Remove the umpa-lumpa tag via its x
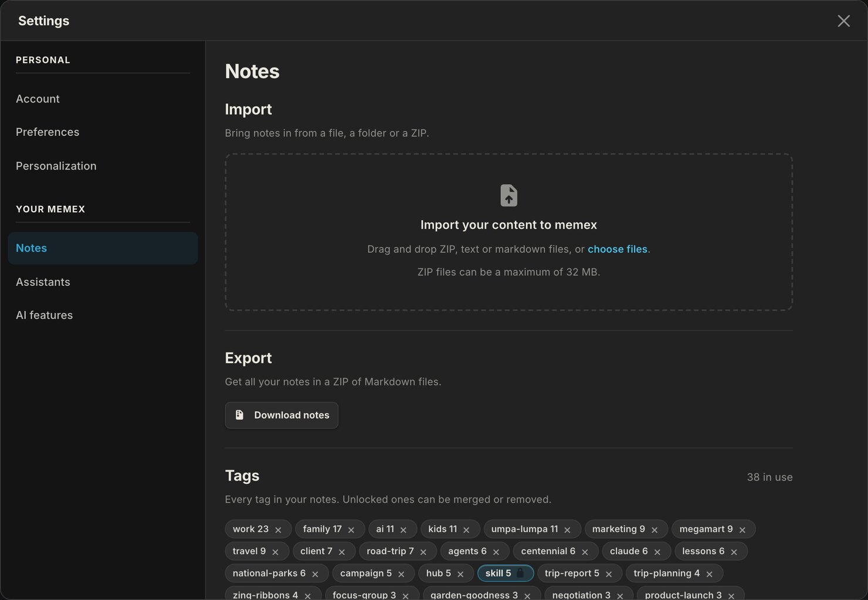The image size is (868, 600). [567, 530]
